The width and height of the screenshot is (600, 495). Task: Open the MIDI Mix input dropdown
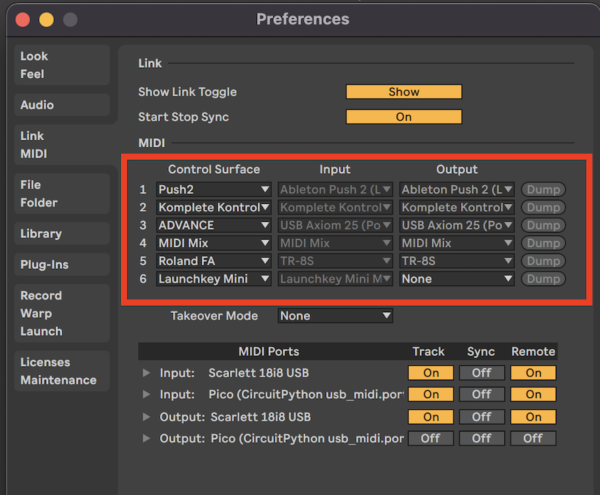335,243
